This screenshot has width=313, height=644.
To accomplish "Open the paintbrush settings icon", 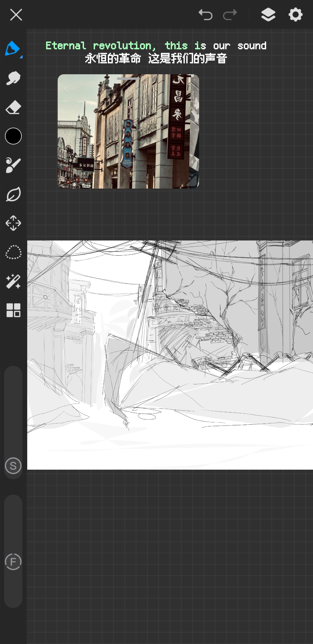I will click(13, 165).
